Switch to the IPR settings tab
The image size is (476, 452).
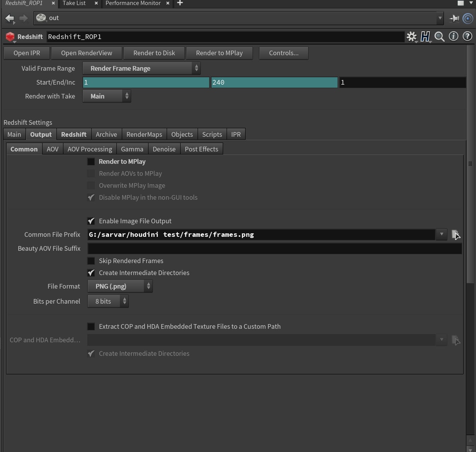point(236,134)
